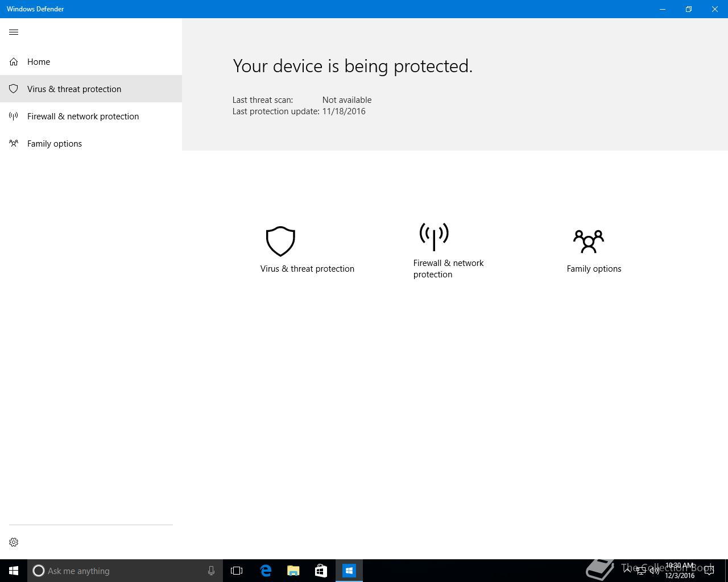The width and height of the screenshot is (728, 582).
Task: Open the hamburger navigation menu
Action: [x=14, y=32]
